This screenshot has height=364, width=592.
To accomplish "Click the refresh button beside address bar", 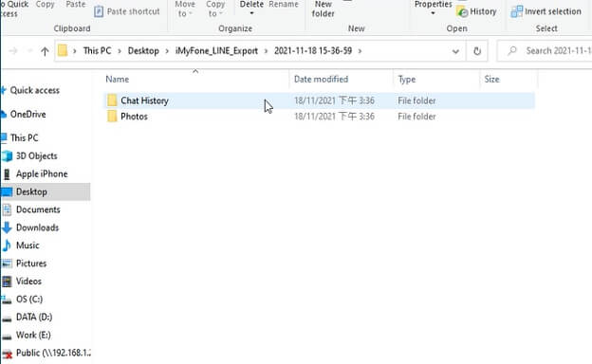I will click(477, 51).
